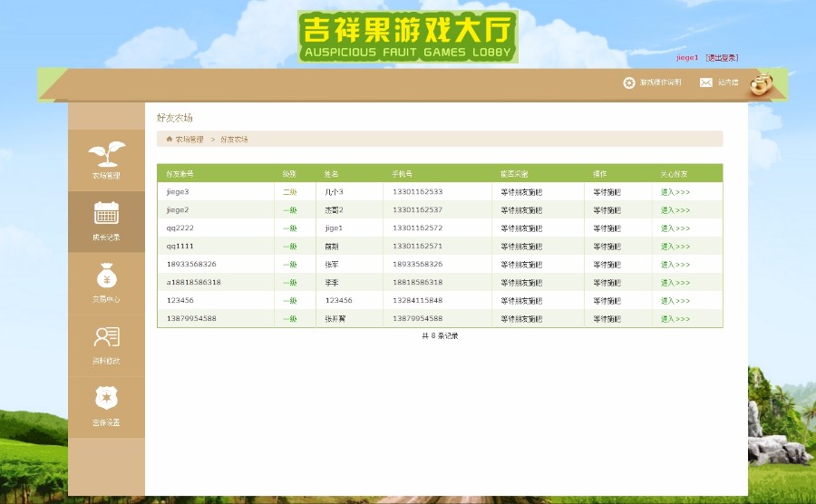
Task: Open the 农场管理 sprout icon in sidebar
Action: click(x=107, y=153)
